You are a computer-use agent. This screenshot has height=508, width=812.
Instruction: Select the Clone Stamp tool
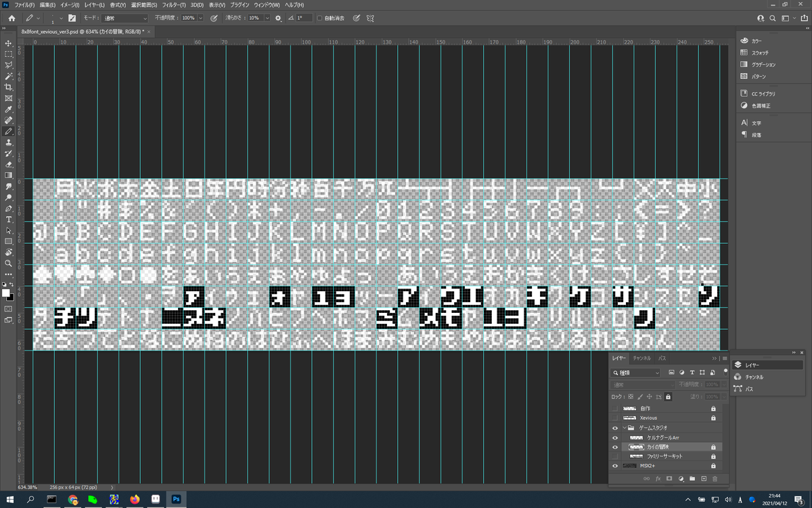tap(9, 142)
